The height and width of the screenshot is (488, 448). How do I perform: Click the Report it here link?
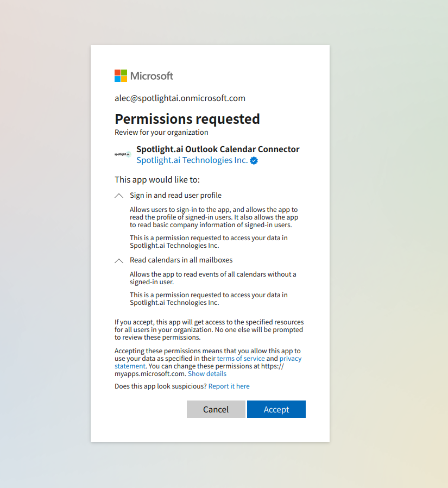point(229,386)
